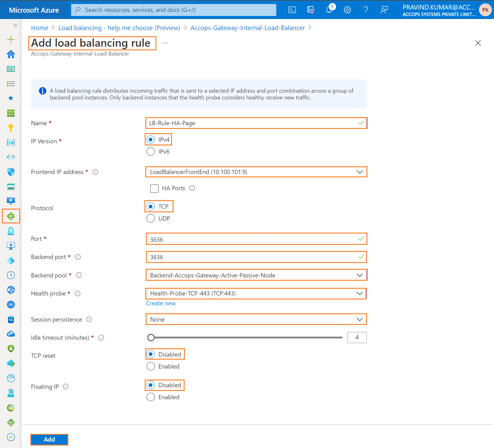This screenshot has height=448, width=494.
Task: Click the PK account avatar
Action: (x=485, y=10)
